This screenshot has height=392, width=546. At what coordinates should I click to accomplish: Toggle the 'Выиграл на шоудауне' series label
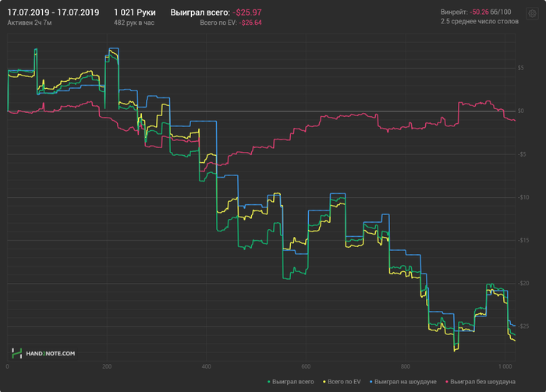(404, 382)
